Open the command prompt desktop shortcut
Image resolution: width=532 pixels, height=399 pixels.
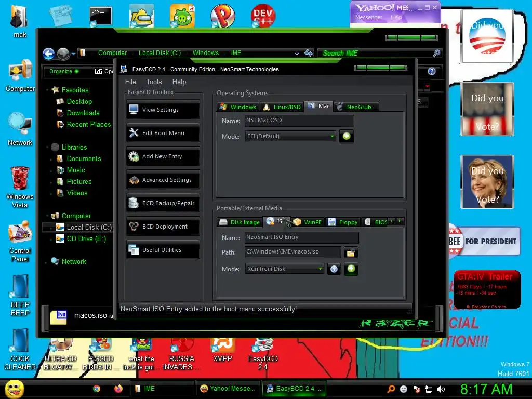(101, 16)
